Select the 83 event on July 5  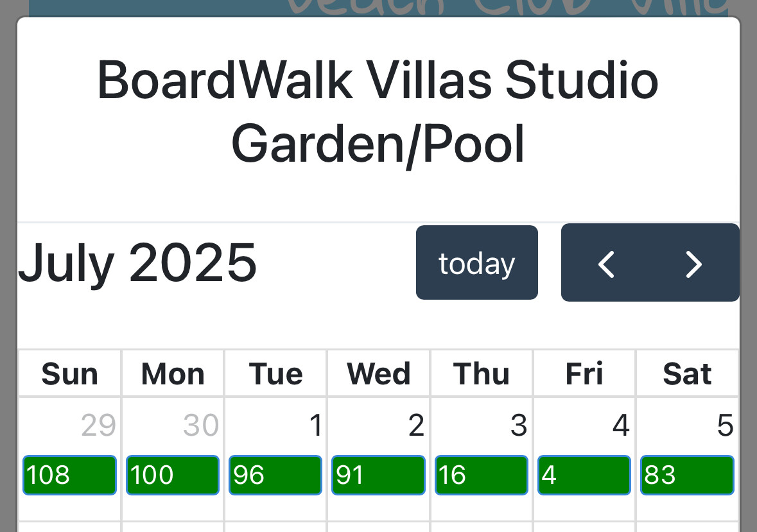click(687, 476)
